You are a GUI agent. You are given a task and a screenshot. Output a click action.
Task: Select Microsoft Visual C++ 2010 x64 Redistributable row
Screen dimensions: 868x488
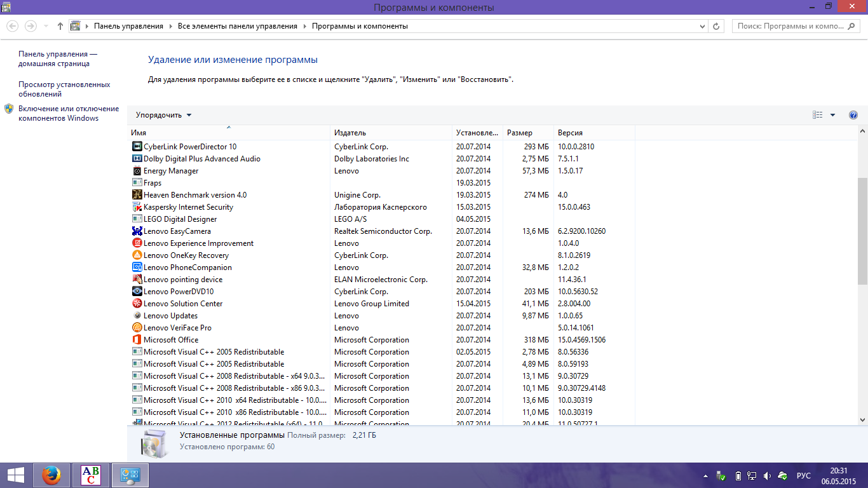click(x=381, y=400)
